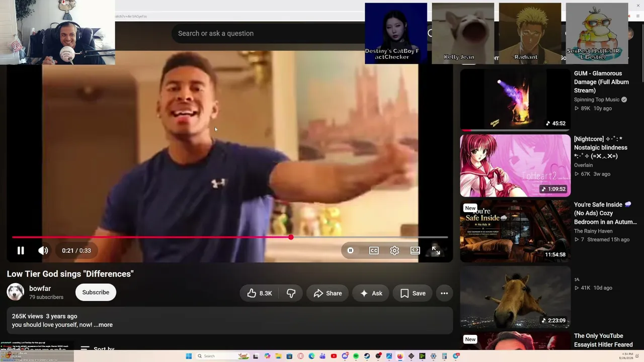The width and height of the screenshot is (644, 362).
Task: Subscribe to the bowfar channel
Action: 96,292
